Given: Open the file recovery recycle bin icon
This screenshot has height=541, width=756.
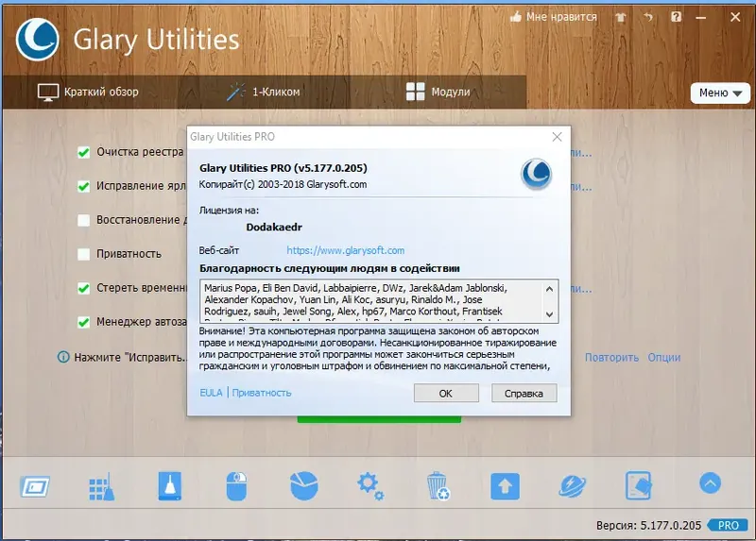Looking at the screenshot, I should click(x=438, y=486).
